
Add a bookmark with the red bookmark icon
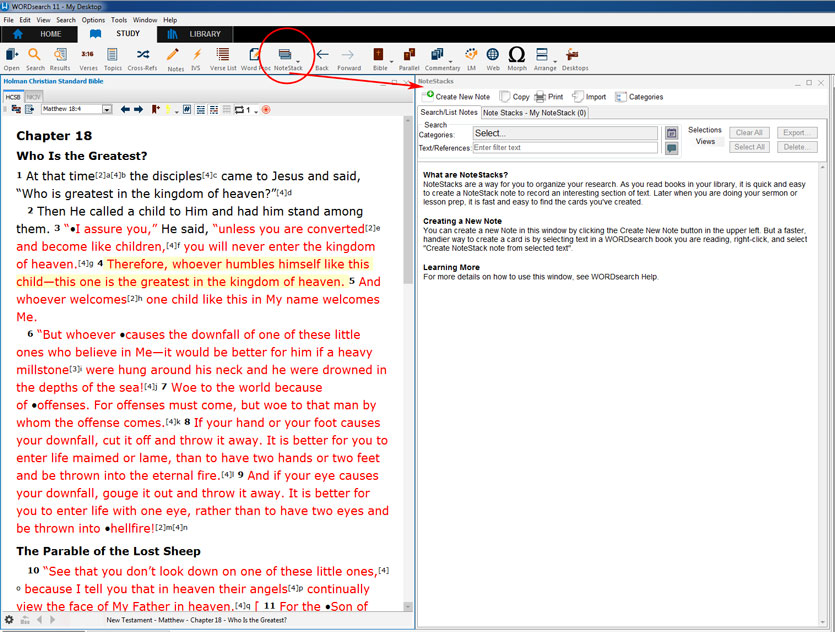click(x=155, y=109)
